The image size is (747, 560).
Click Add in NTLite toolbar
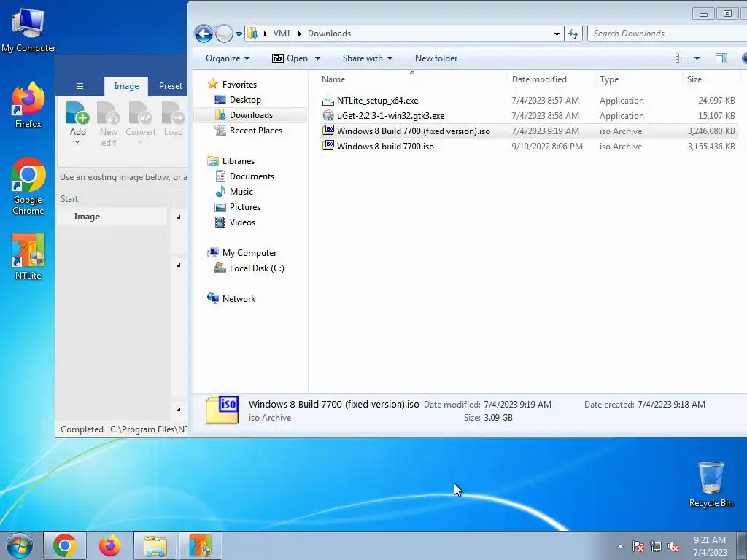click(x=77, y=122)
